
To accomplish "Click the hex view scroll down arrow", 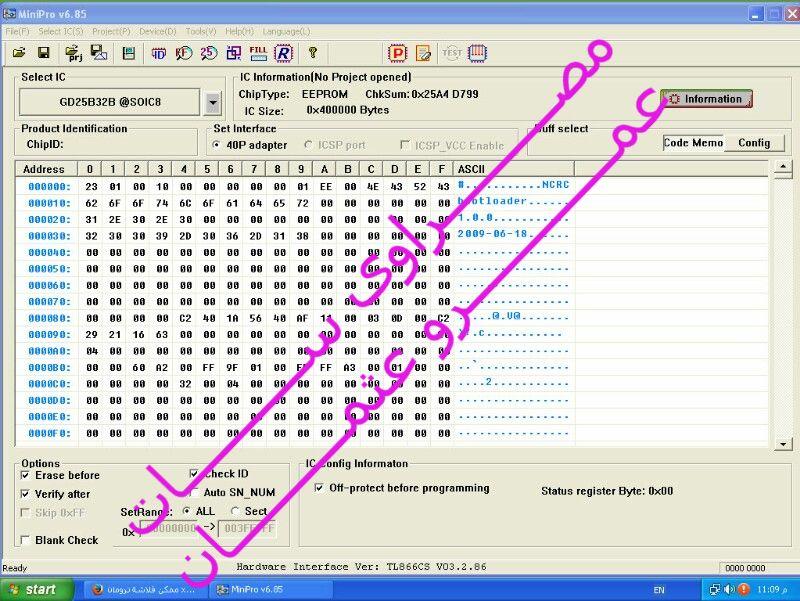I will click(x=783, y=444).
